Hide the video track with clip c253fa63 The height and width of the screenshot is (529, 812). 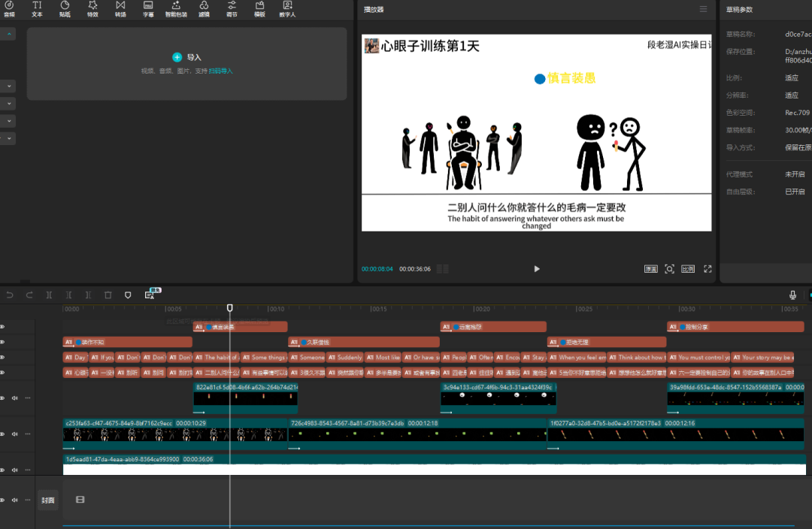(2, 434)
